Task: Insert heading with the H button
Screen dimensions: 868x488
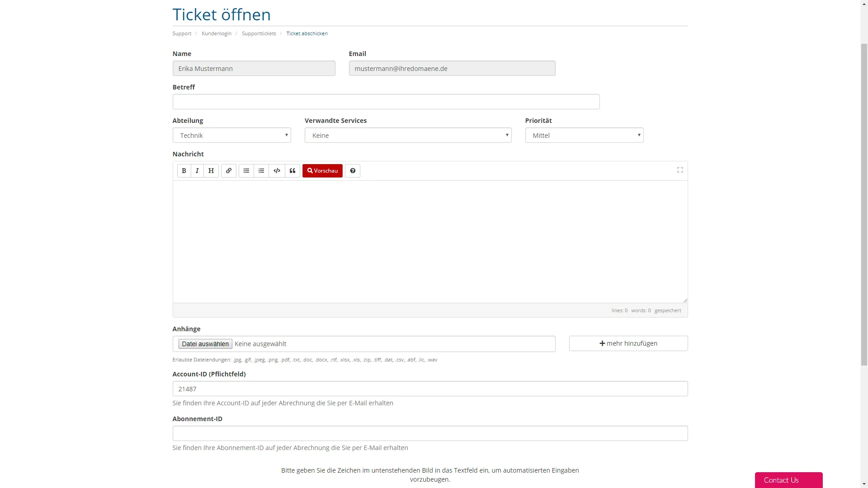Action: pyautogui.click(x=211, y=171)
